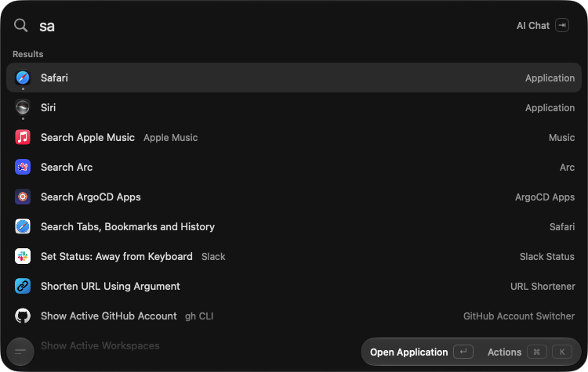
Task: Select Search Tabs, Bookmarks and History title
Action: (128, 226)
